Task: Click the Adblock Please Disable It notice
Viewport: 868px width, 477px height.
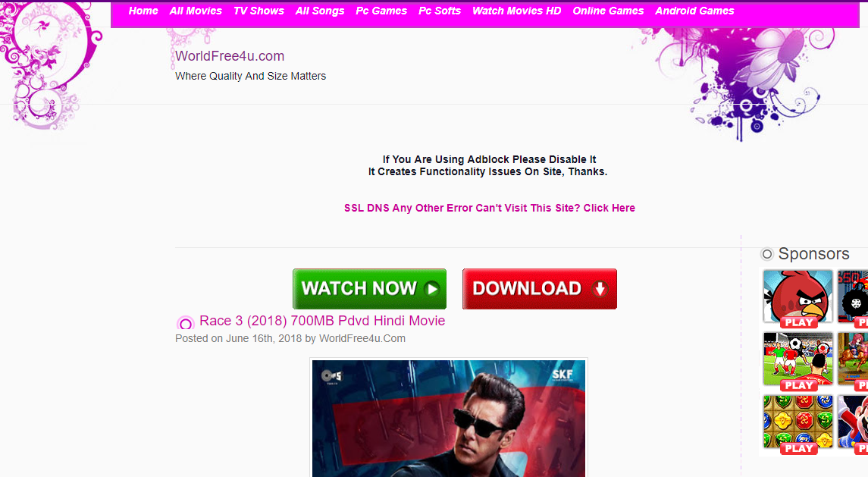Action: 490,159
